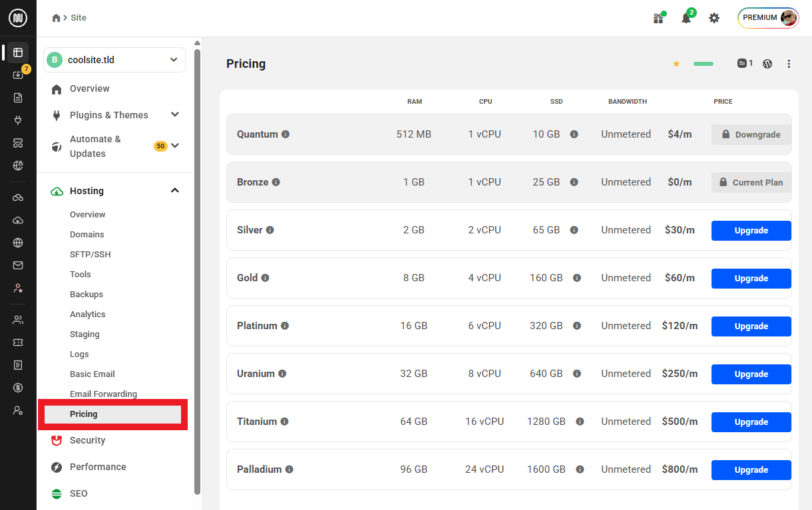This screenshot has height=510, width=812.
Task: Click the home breadcrumb icon
Action: coord(56,18)
